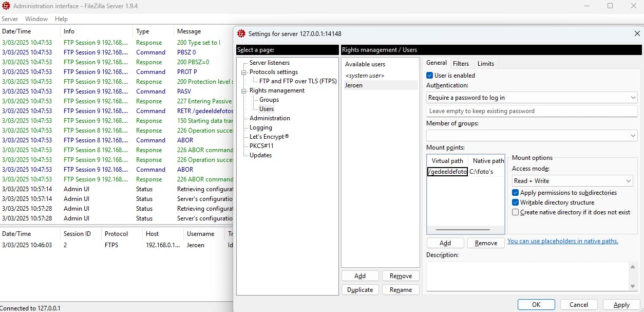Image resolution: width=644 pixels, height=312 pixels.
Task: Click the Host column header in the sessions list
Action: point(163,233)
